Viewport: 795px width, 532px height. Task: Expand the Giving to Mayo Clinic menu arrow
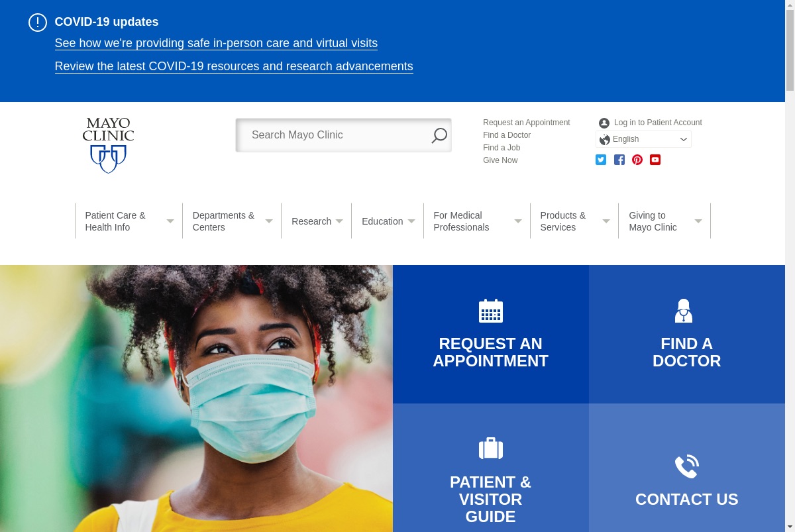tap(698, 221)
